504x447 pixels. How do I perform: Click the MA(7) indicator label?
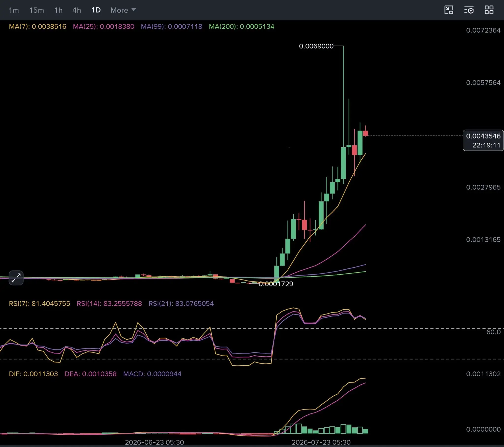(x=37, y=26)
